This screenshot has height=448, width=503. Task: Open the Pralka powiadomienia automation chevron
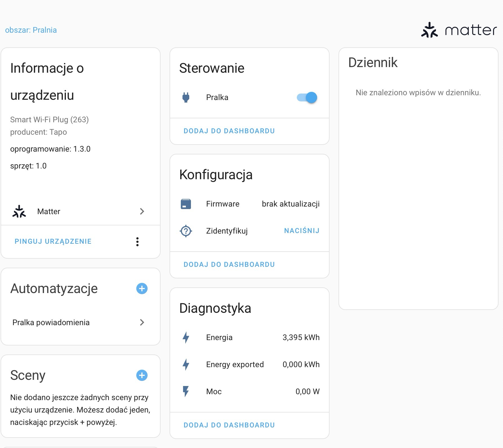click(x=142, y=322)
